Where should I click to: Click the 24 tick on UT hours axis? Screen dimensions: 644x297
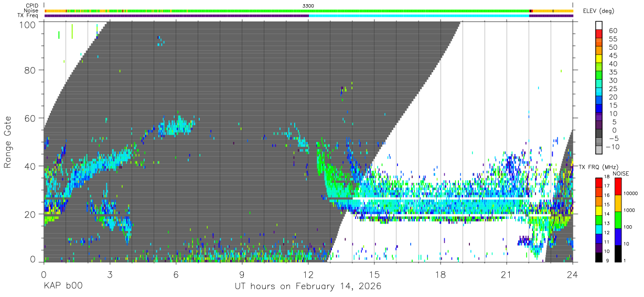click(573, 274)
